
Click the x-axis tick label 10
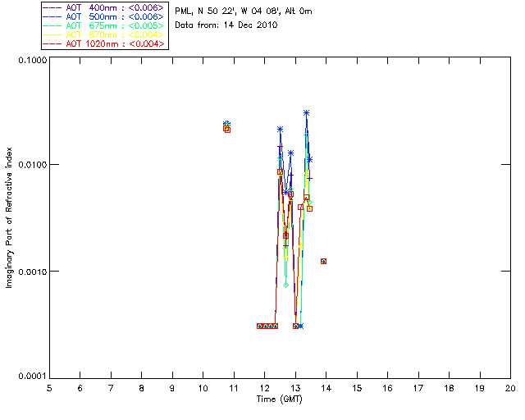point(203,388)
